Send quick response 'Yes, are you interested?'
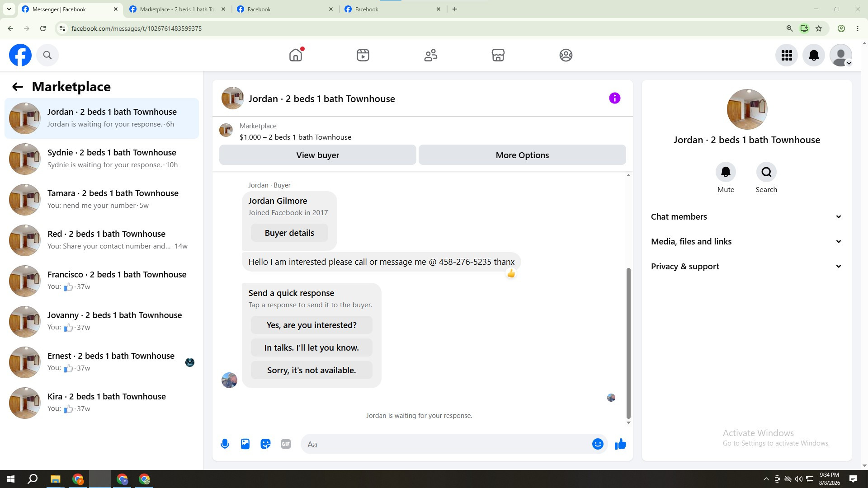The width and height of the screenshot is (868, 488). [311, 325]
